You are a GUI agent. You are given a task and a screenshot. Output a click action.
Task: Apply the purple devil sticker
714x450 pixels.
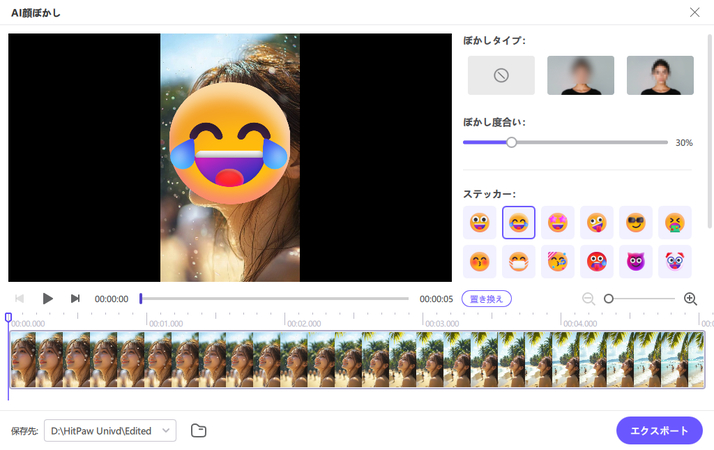click(x=636, y=261)
